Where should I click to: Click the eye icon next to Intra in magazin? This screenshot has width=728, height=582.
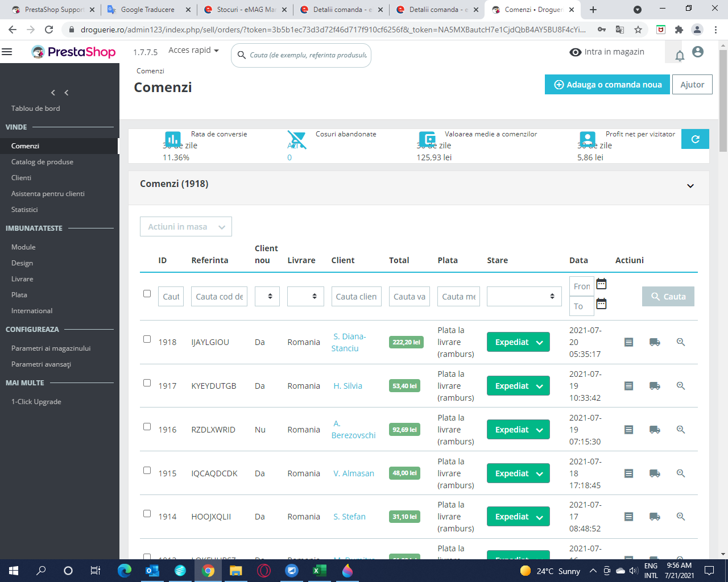[x=575, y=52]
